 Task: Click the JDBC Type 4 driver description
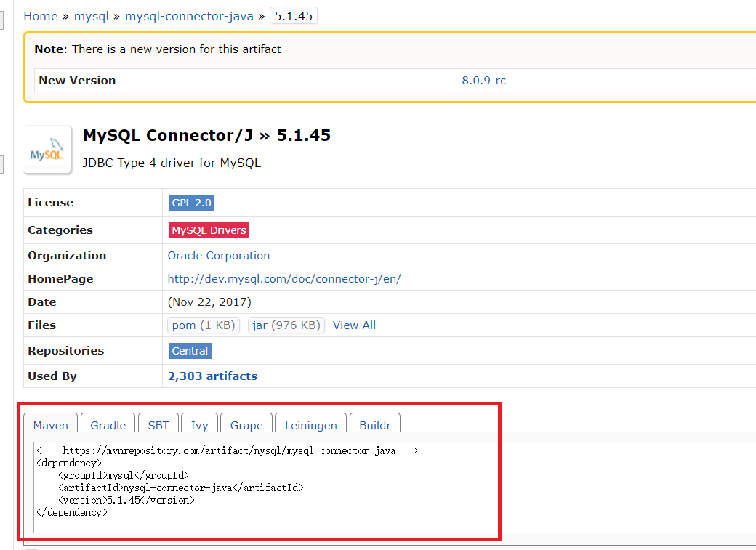(x=172, y=163)
